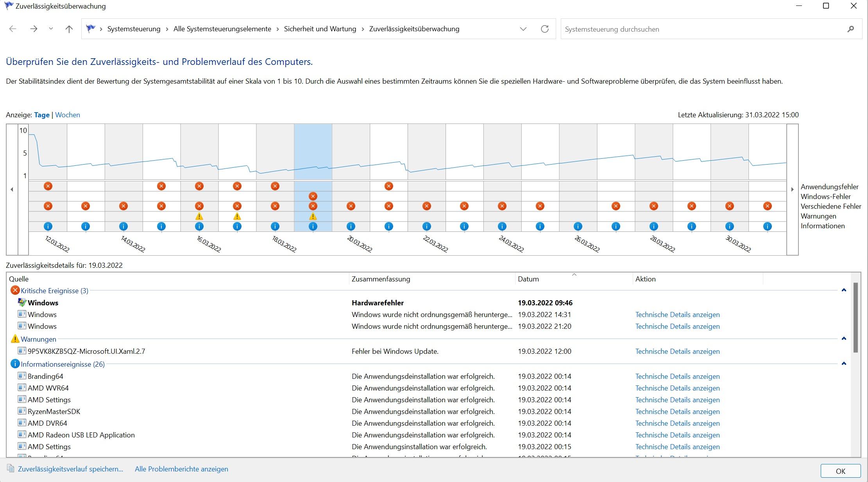Show technical details for RyzenMasterSDK
Image resolution: width=868 pixels, height=482 pixels.
click(x=677, y=412)
